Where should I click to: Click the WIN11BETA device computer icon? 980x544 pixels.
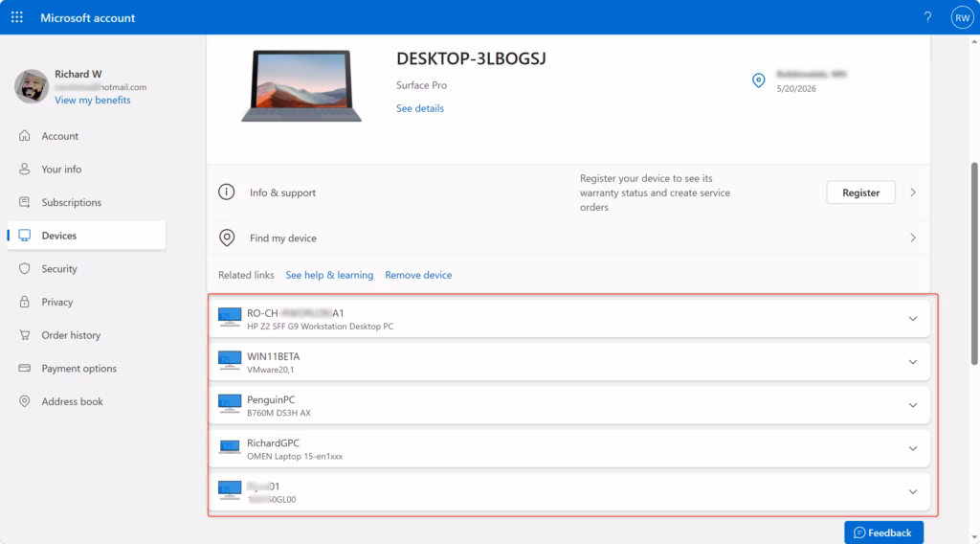click(x=230, y=361)
